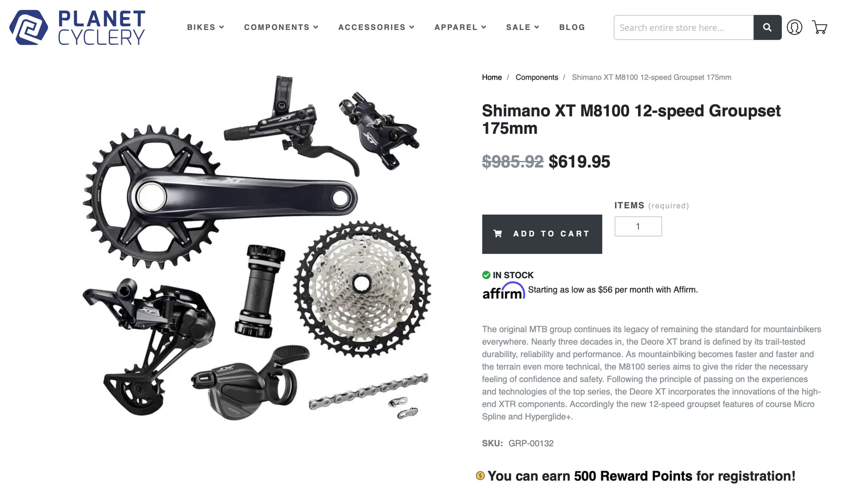Viewport: 851px width, 504px height.
Task: Open the shopping cart icon
Action: click(820, 27)
